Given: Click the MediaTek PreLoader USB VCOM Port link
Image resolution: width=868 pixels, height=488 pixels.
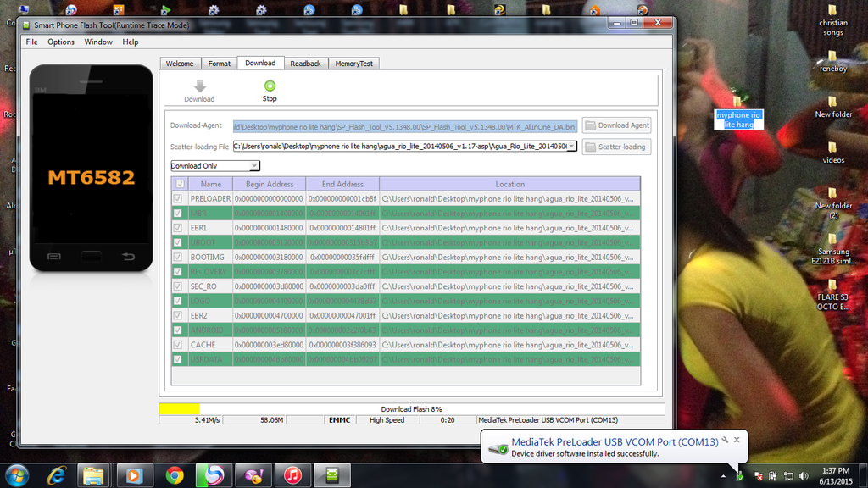Looking at the screenshot, I should click(615, 442).
